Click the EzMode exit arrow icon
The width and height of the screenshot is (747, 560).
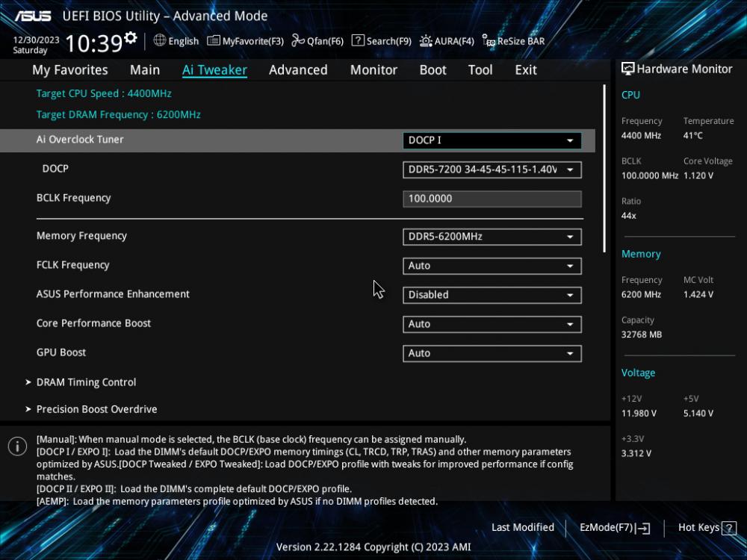click(642, 528)
